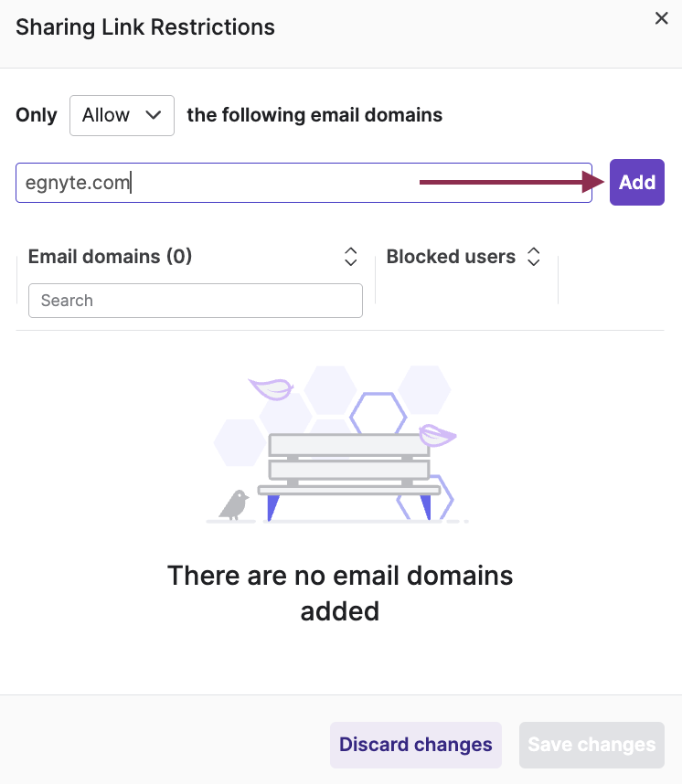Click the disabled Save changes button
This screenshot has width=682, height=784.
[x=591, y=745]
